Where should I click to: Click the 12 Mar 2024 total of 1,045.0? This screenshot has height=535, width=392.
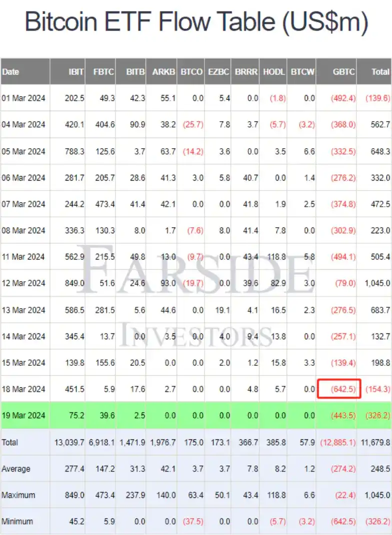coord(378,283)
